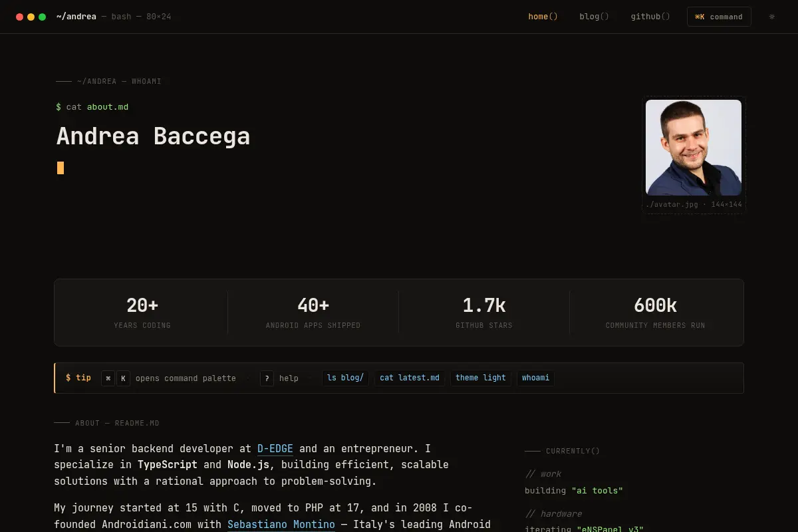798x532 pixels.
Task: Click the ⌘ key icon in tip bar
Action: tap(108, 378)
